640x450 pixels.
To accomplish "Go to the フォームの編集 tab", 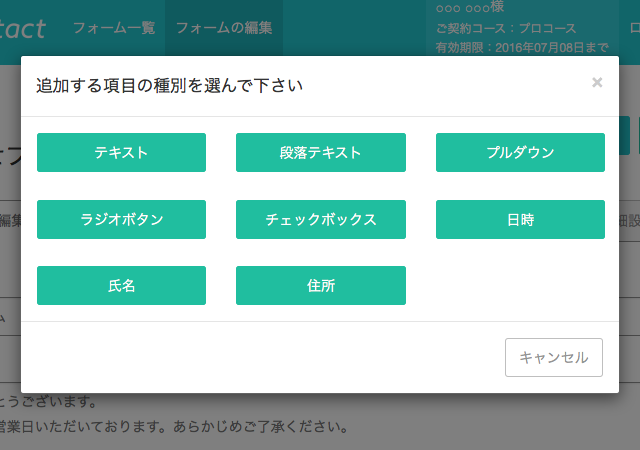I will [224, 28].
